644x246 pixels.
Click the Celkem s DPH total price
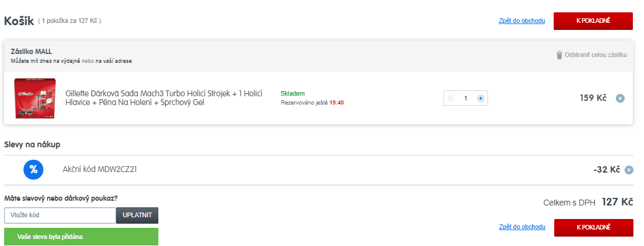[617, 203]
